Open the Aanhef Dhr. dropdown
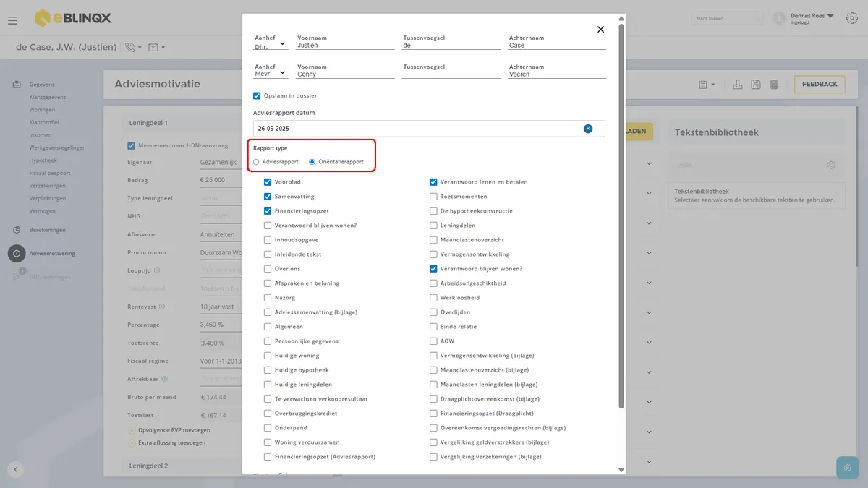This screenshot has width=868, height=488. pos(271,45)
